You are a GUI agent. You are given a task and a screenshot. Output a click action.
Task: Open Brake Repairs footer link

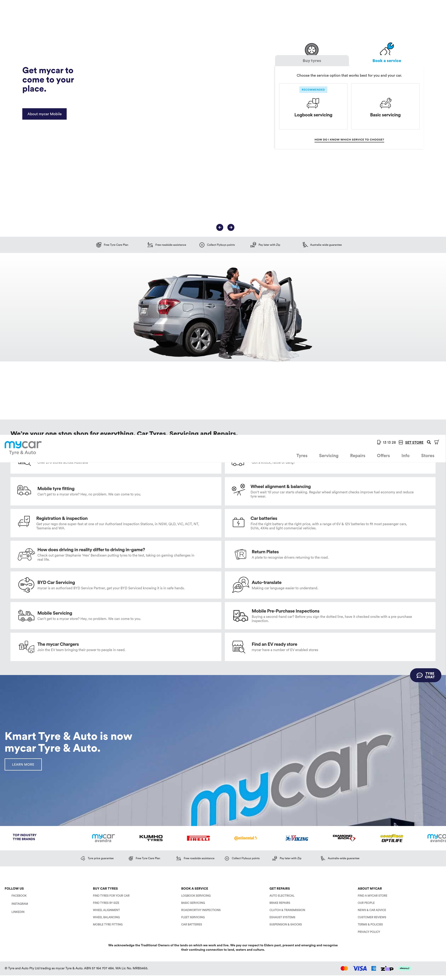point(280,903)
